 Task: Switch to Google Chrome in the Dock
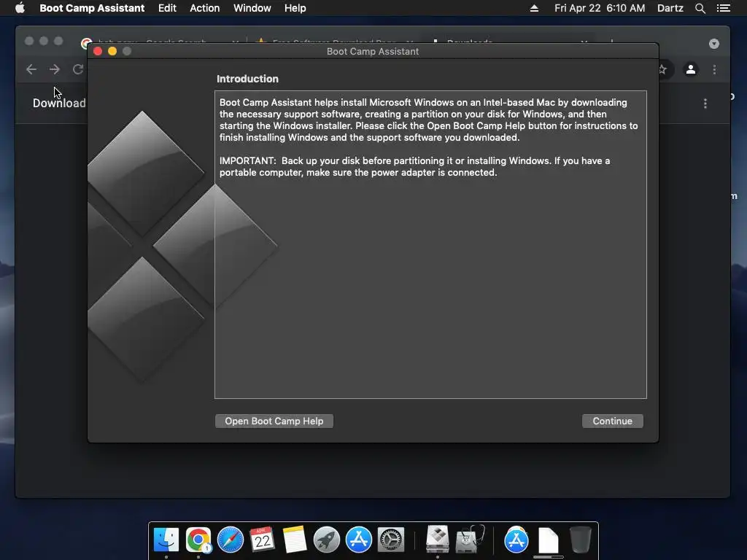click(x=198, y=540)
